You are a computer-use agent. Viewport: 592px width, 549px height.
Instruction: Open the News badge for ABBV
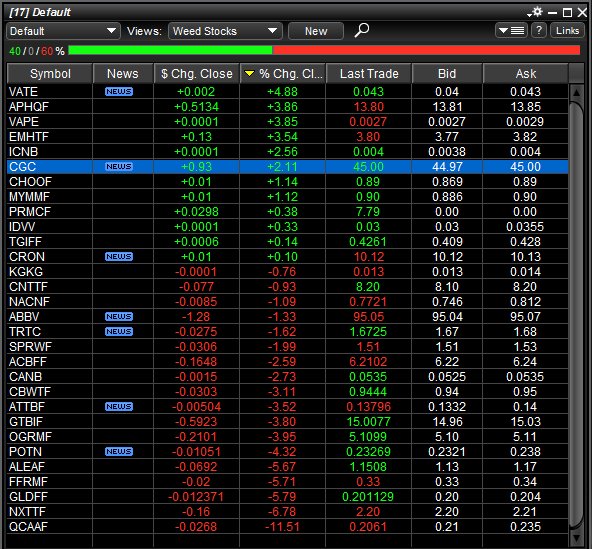[x=119, y=316]
